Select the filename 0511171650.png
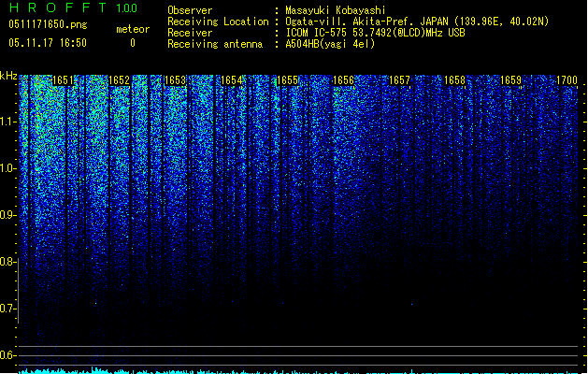The height and width of the screenshot is (374, 588). [48, 24]
